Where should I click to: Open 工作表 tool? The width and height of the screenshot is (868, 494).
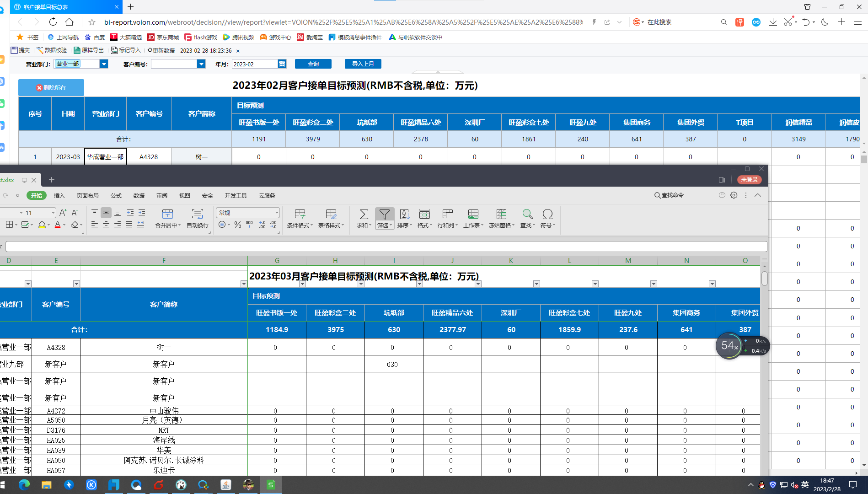click(x=473, y=219)
